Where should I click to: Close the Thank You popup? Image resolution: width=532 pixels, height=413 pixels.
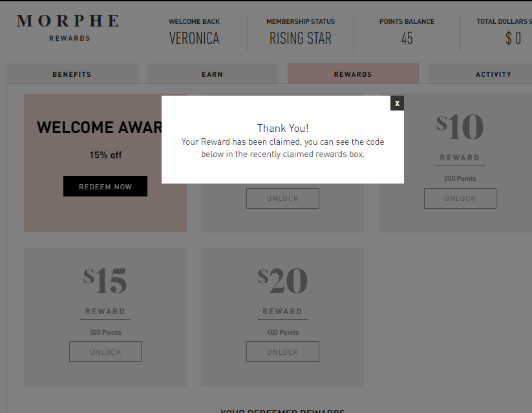397,103
